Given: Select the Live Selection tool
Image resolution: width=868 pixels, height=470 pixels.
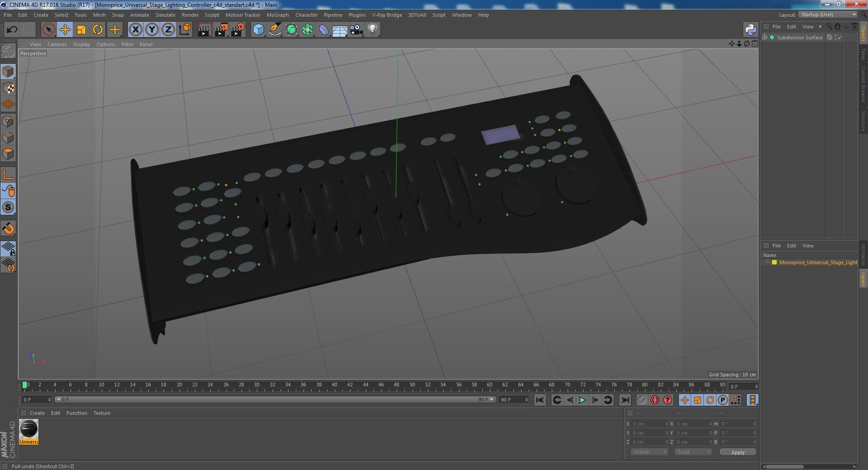Looking at the screenshot, I should (48, 30).
